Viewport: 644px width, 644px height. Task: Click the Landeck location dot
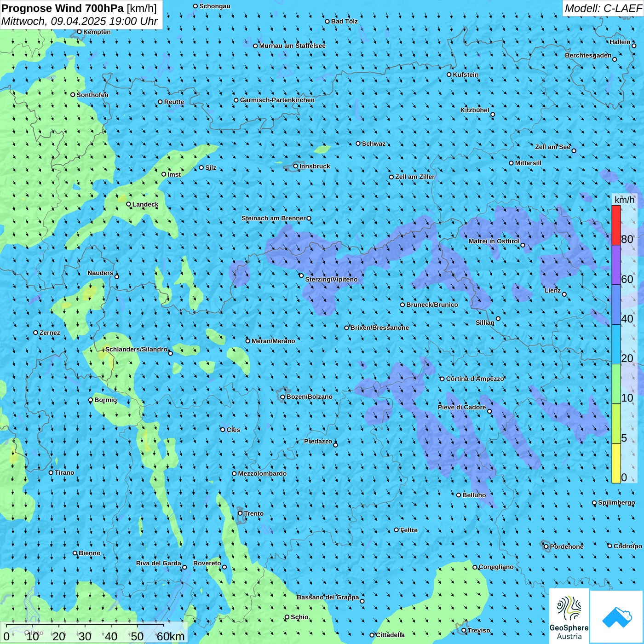129,204
